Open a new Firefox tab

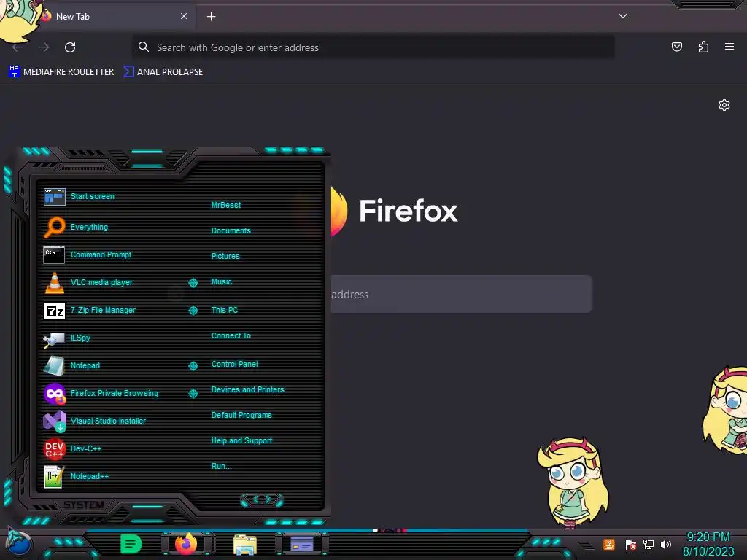pos(211,17)
